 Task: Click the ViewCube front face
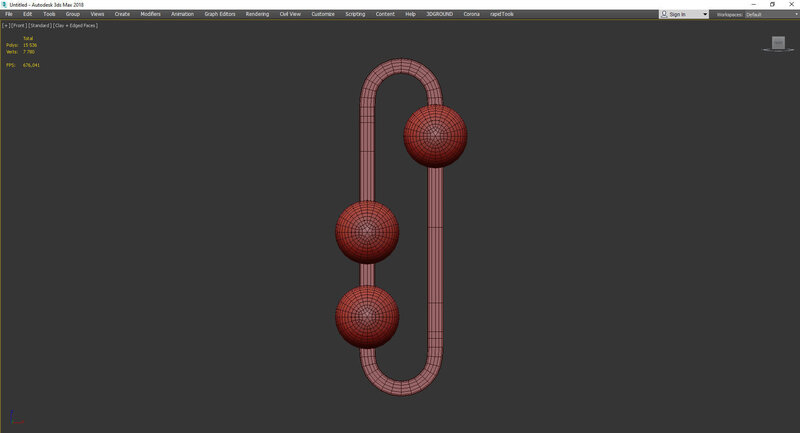coord(778,42)
